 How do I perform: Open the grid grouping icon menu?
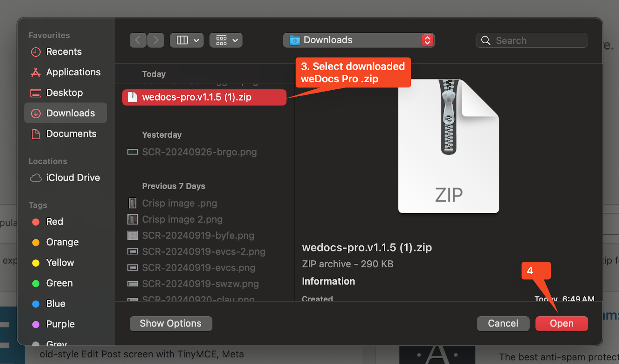(x=226, y=40)
